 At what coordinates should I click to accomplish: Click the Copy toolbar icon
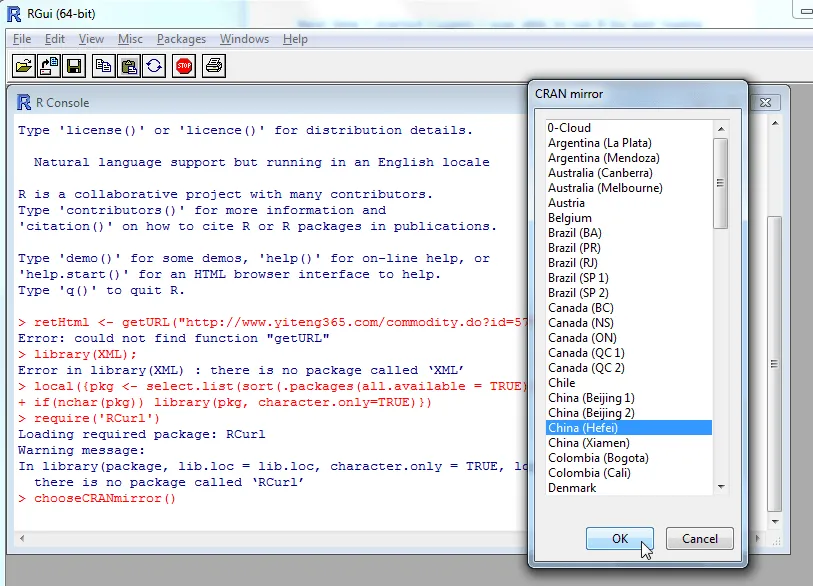tap(104, 66)
